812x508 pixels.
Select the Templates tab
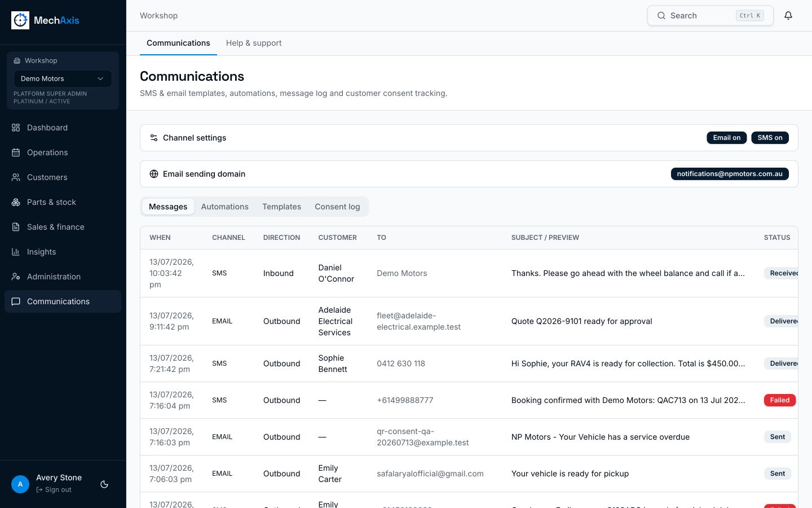(x=281, y=207)
